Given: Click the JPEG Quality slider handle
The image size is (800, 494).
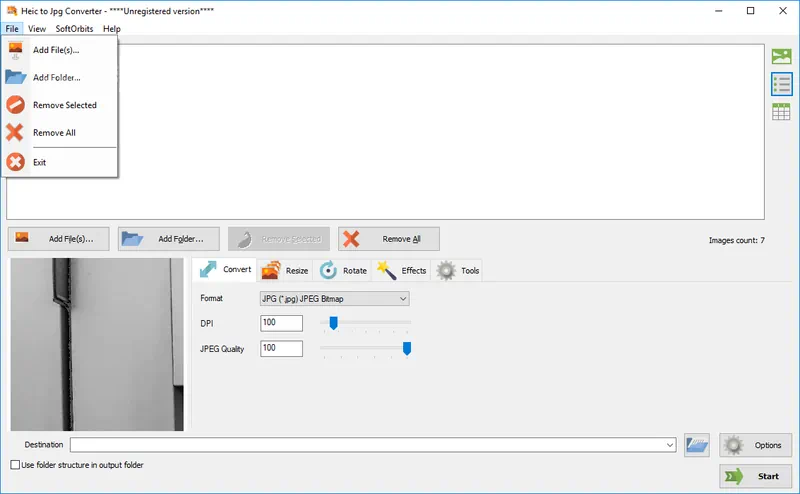Looking at the screenshot, I should 407,348.
